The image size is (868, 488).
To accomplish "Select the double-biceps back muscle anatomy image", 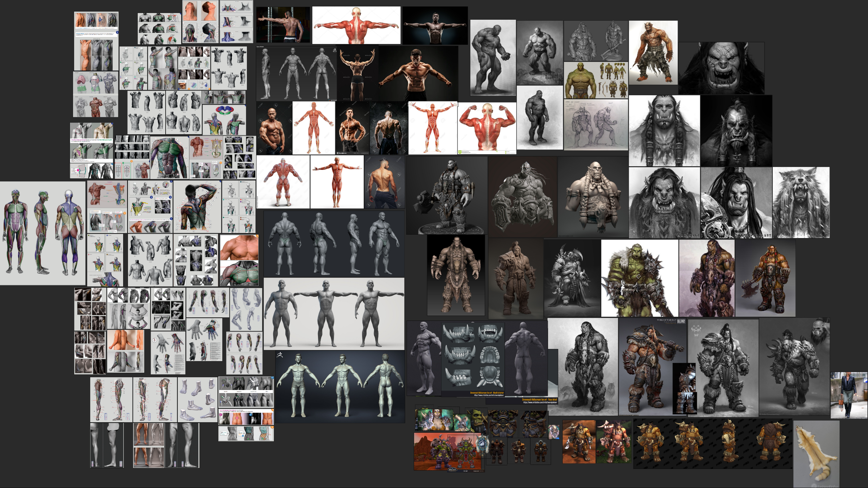I will [x=487, y=128].
